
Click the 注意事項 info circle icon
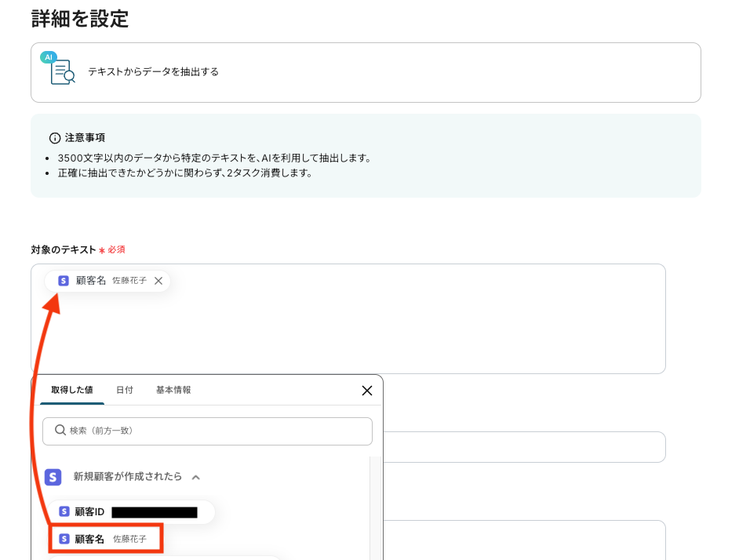pyautogui.click(x=55, y=138)
